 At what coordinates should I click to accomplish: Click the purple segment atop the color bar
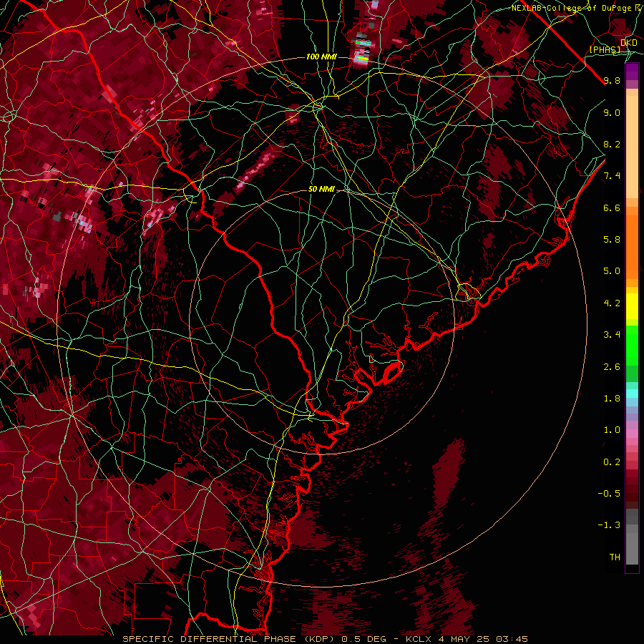pos(632,72)
